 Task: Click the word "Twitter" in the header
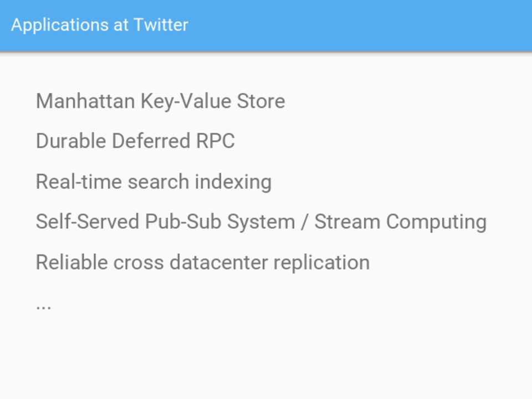coord(161,25)
